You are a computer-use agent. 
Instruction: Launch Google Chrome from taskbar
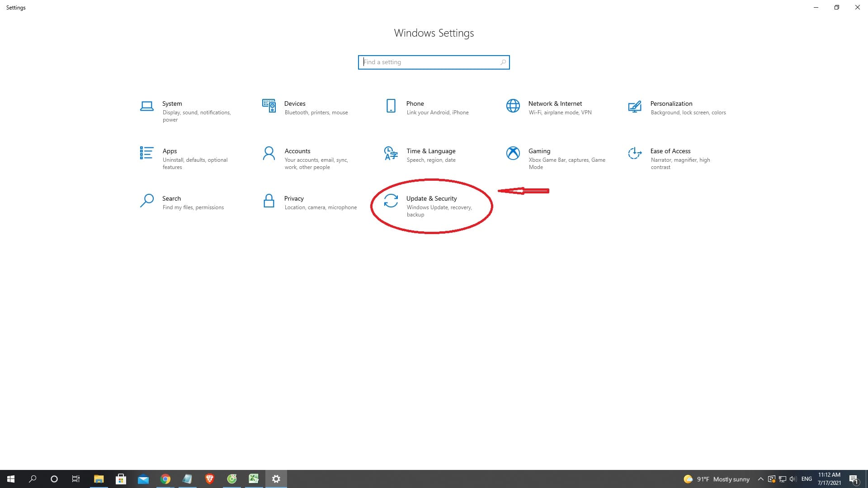pyautogui.click(x=165, y=479)
